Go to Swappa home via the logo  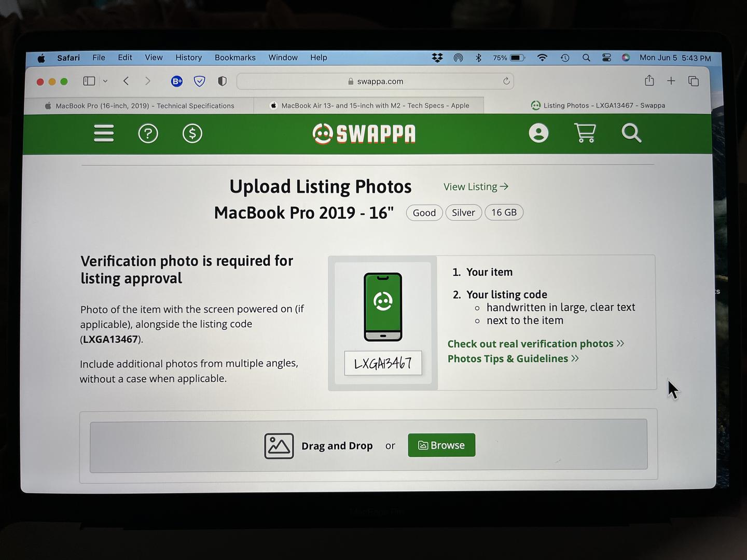(x=364, y=134)
